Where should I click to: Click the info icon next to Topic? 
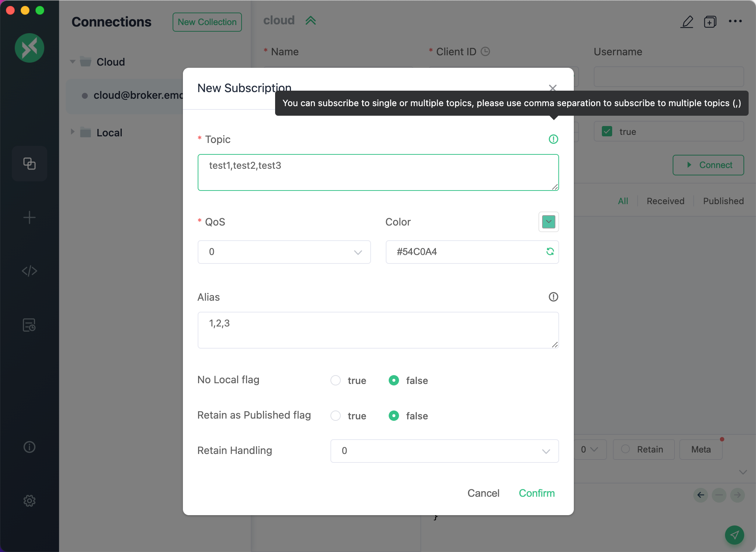click(x=554, y=139)
